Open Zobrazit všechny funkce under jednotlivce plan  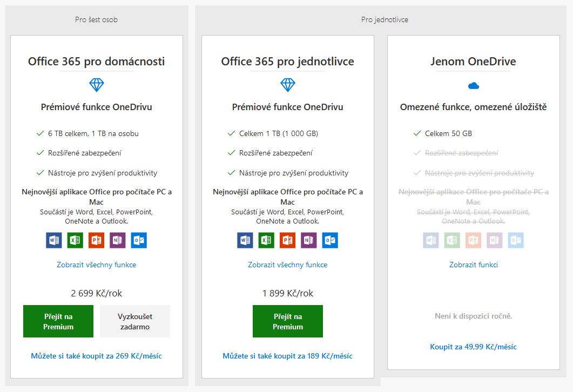point(288,265)
